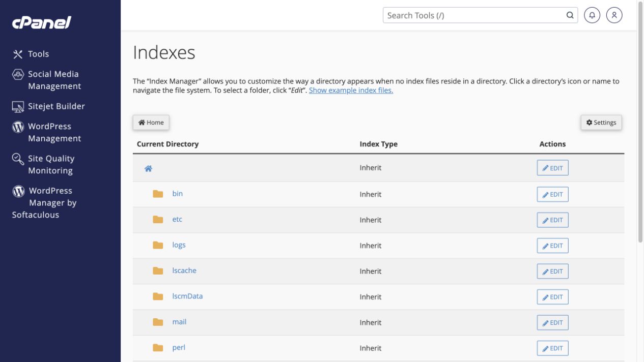Viewport: 644px width, 362px height.
Task: Navigate into the mail folder
Action: click(x=179, y=322)
